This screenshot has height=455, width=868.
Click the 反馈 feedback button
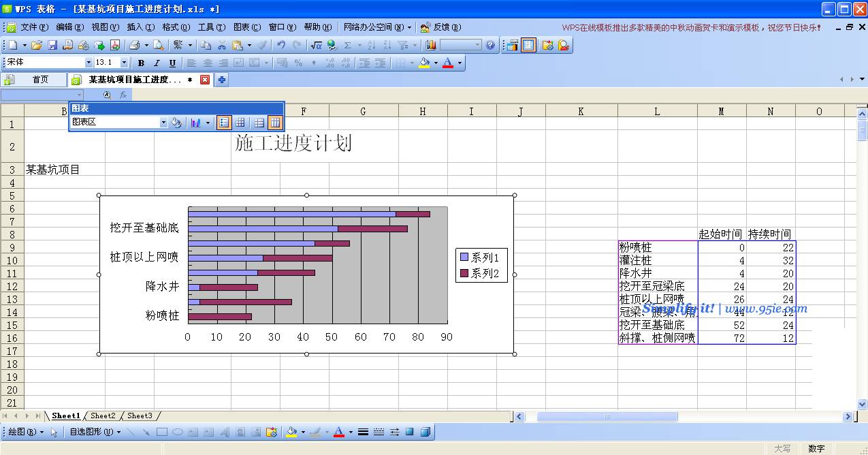point(441,27)
